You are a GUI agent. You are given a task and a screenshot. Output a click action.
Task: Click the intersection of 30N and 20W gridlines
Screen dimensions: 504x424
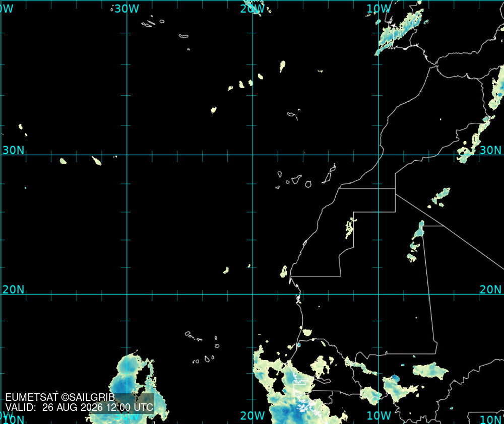point(253,155)
